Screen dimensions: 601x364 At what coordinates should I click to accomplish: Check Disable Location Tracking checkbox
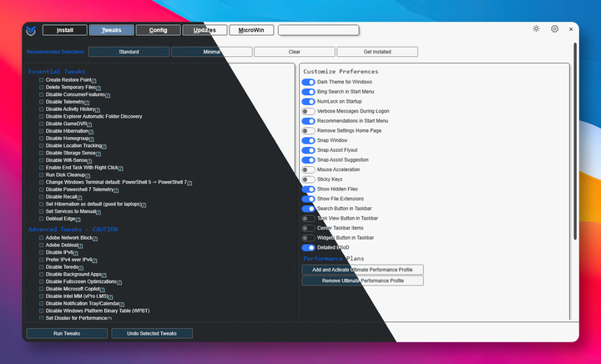click(x=41, y=145)
